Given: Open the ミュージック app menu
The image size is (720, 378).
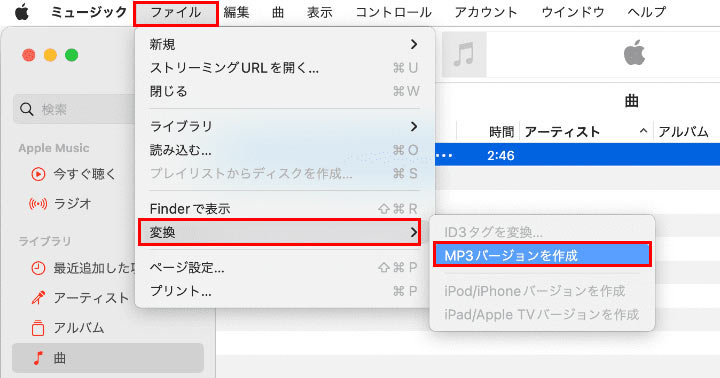Looking at the screenshot, I should point(89,12).
